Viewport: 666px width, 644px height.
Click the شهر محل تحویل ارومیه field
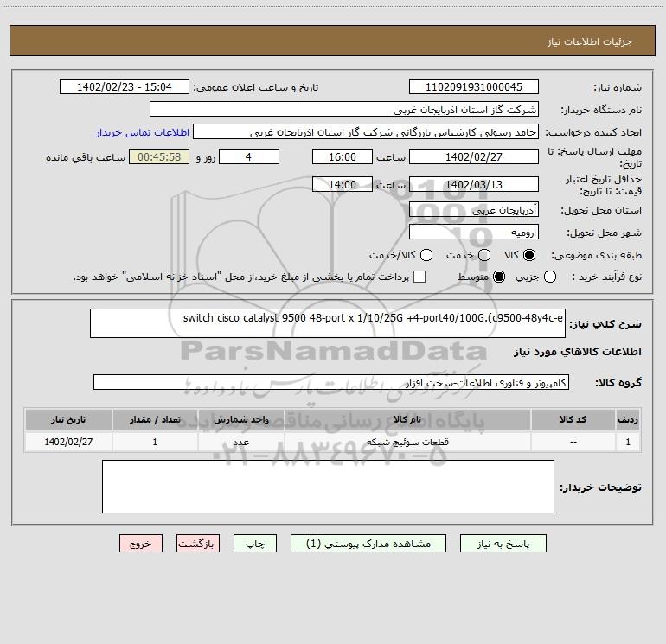[x=474, y=233]
